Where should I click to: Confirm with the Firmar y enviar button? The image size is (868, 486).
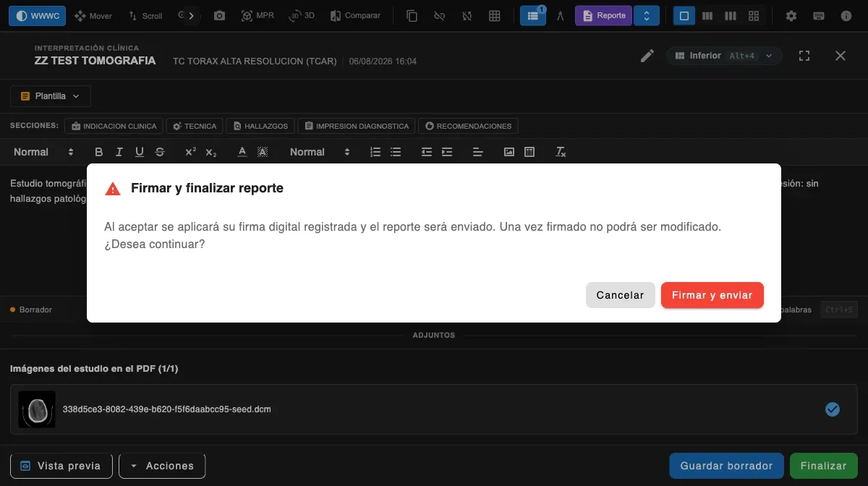coord(712,295)
